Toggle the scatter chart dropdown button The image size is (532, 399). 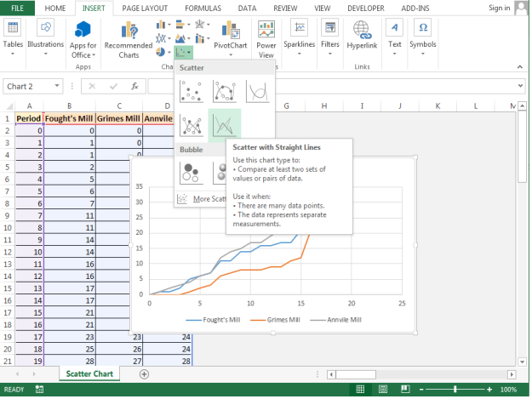pyautogui.click(x=184, y=52)
